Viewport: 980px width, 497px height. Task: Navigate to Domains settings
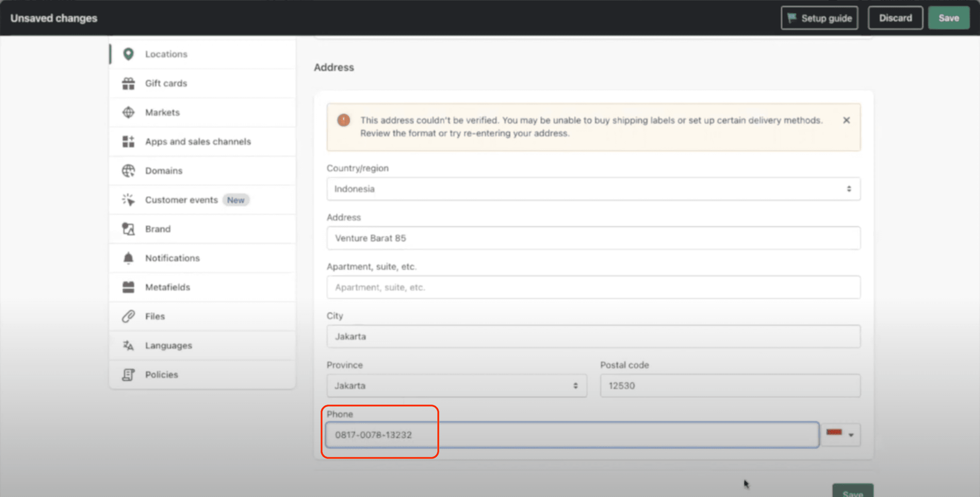(202, 171)
